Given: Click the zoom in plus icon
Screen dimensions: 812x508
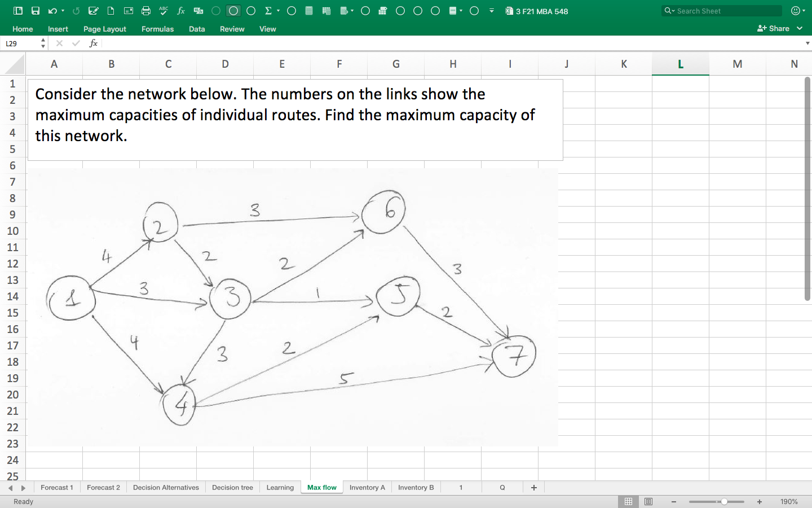Looking at the screenshot, I should (x=760, y=502).
